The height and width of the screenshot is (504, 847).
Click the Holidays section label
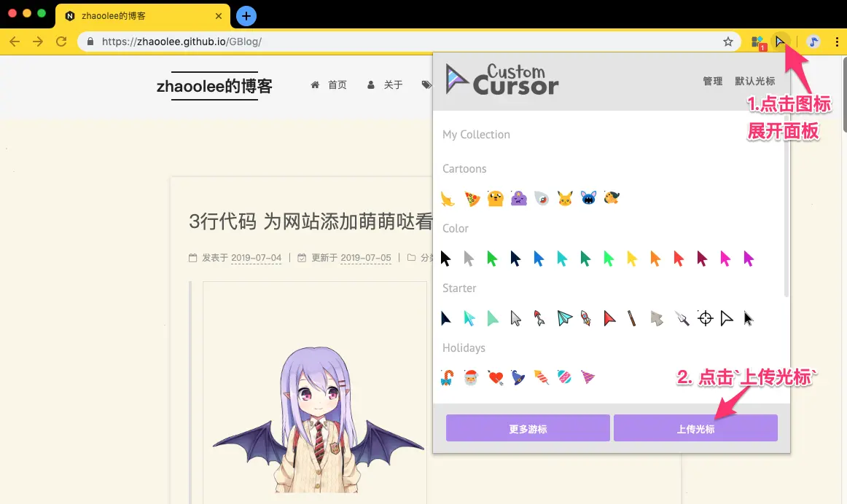[464, 348]
